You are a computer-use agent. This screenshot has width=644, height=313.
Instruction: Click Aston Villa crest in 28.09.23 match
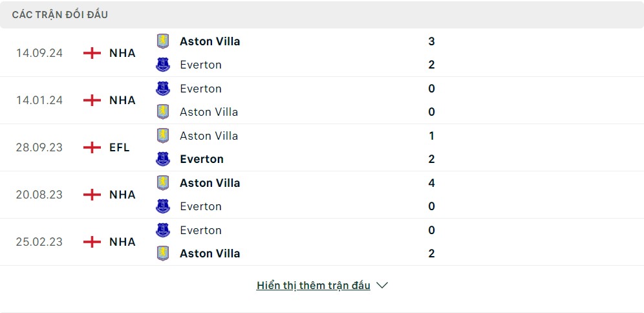point(163,136)
